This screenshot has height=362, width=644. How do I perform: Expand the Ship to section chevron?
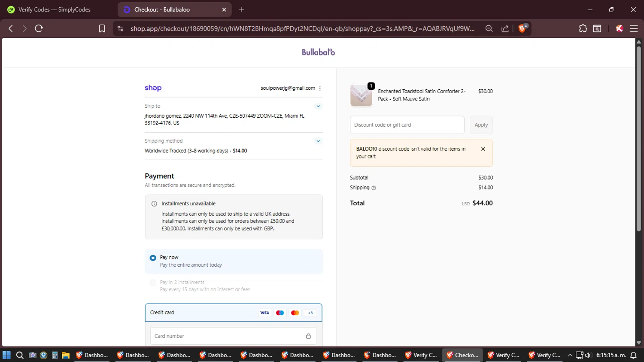(x=318, y=106)
